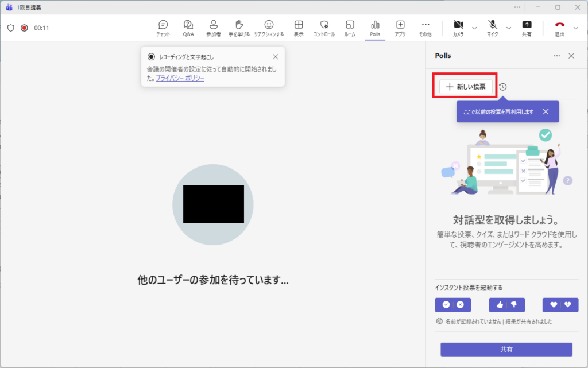
Task: Open the リアクションする reactions picker
Action: coord(269,28)
